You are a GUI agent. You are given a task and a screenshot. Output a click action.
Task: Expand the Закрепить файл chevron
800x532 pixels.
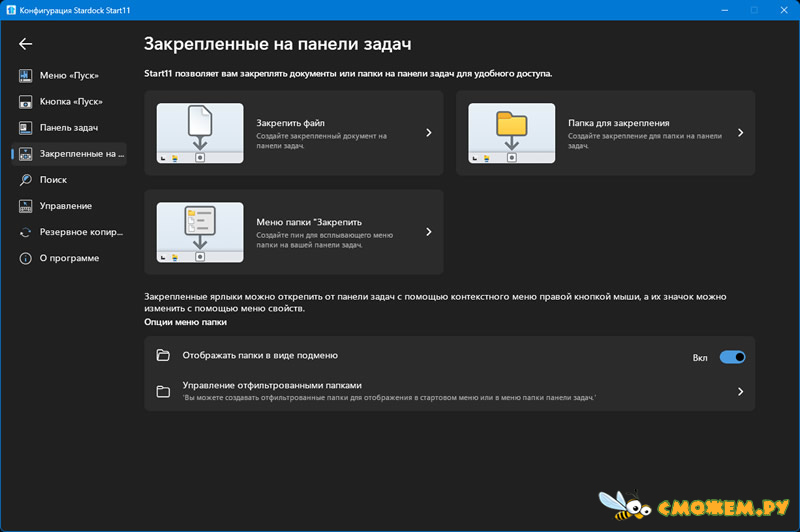click(x=429, y=133)
